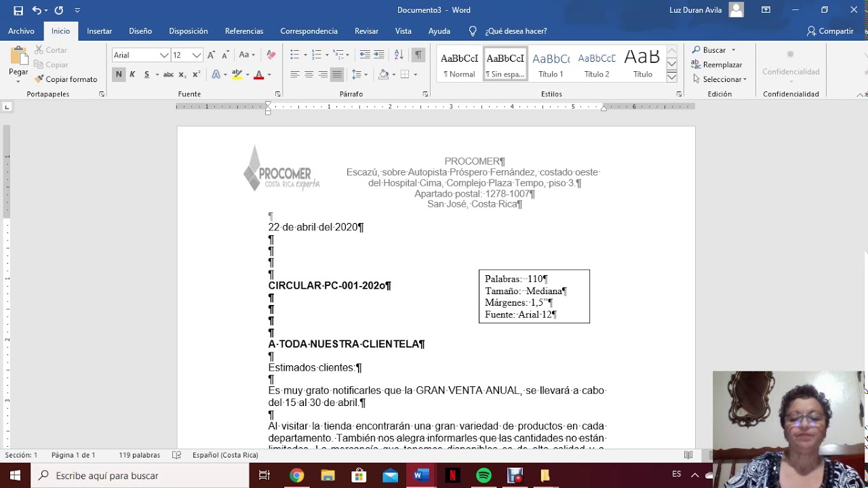The image size is (868, 488).
Task: Switch to the Referencias tab
Action: (244, 31)
